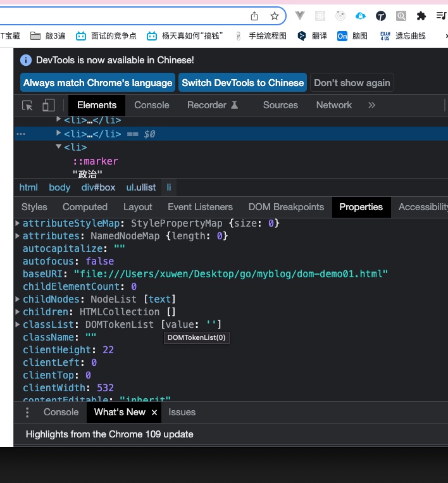This screenshot has height=483, width=448.
Task: Expand the first collapsed li node
Action: point(58,120)
